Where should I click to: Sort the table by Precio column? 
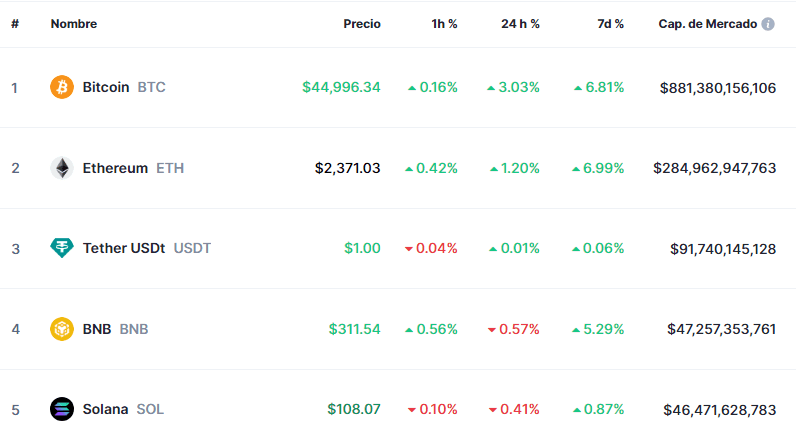(x=362, y=24)
